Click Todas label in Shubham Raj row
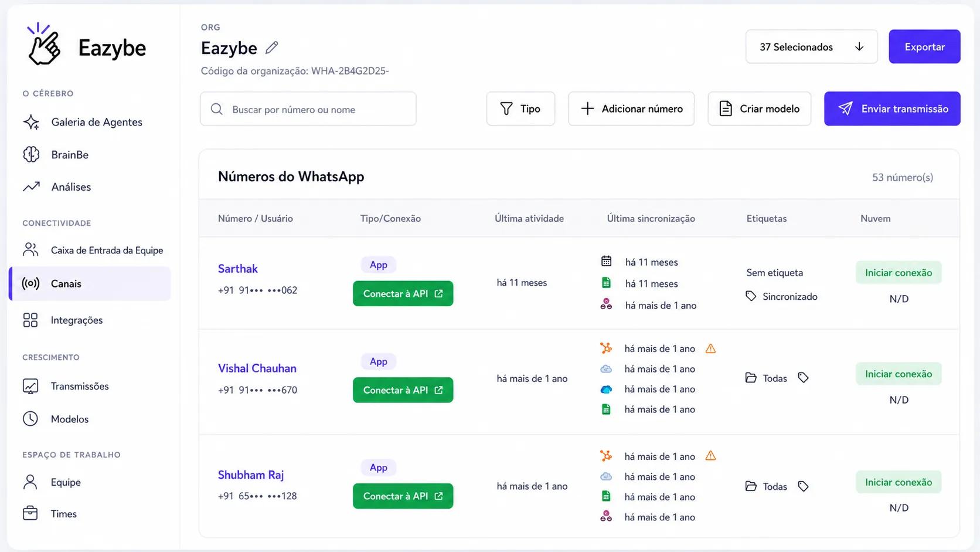Viewport: 980px width, 552px height. (775, 486)
